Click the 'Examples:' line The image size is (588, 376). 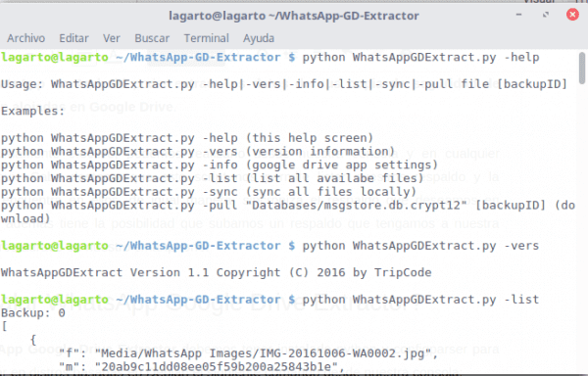click(x=32, y=111)
